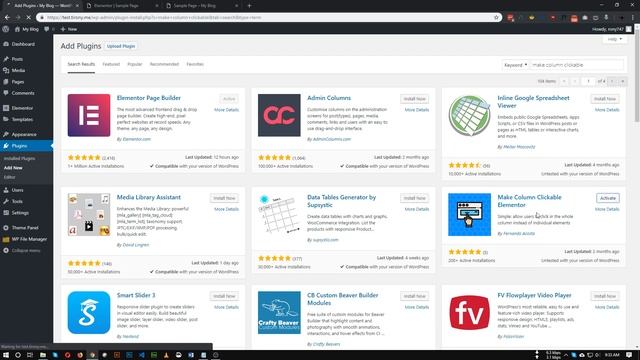The width and height of the screenshot is (640, 360).
Task: Jump to the last results page
Action: click(x=622, y=81)
